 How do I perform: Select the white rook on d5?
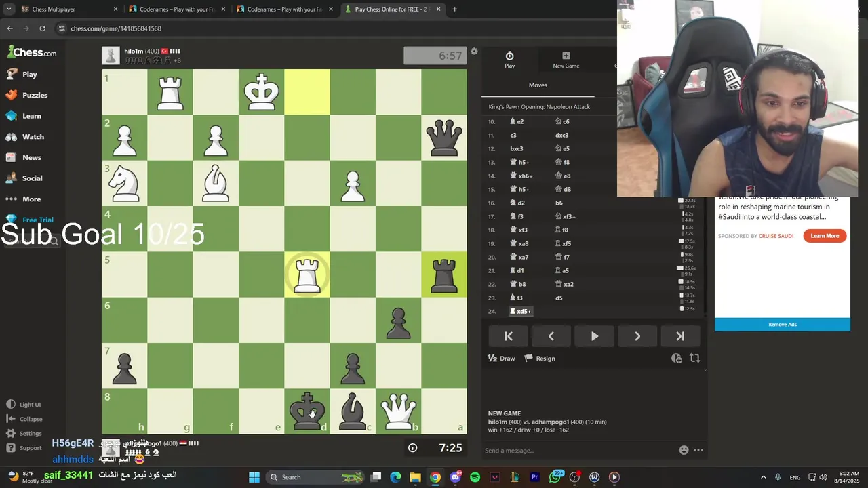click(x=307, y=274)
